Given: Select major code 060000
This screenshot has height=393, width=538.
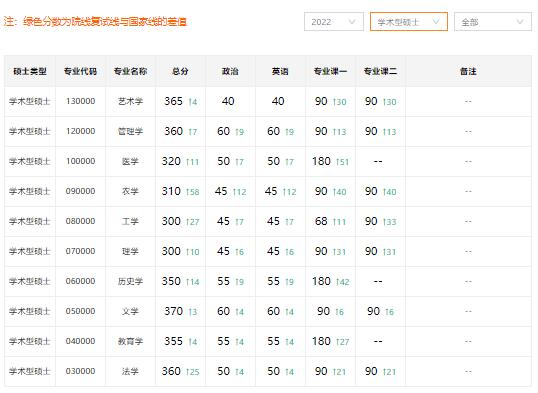Looking at the screenshot, I should point(81,281).
